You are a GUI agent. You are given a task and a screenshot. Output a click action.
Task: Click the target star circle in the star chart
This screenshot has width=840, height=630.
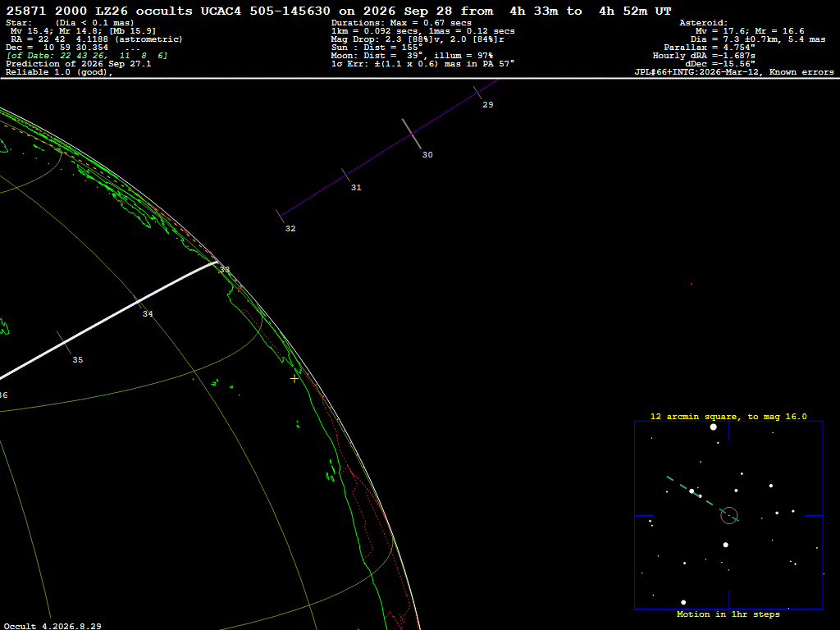coord(729,515)
